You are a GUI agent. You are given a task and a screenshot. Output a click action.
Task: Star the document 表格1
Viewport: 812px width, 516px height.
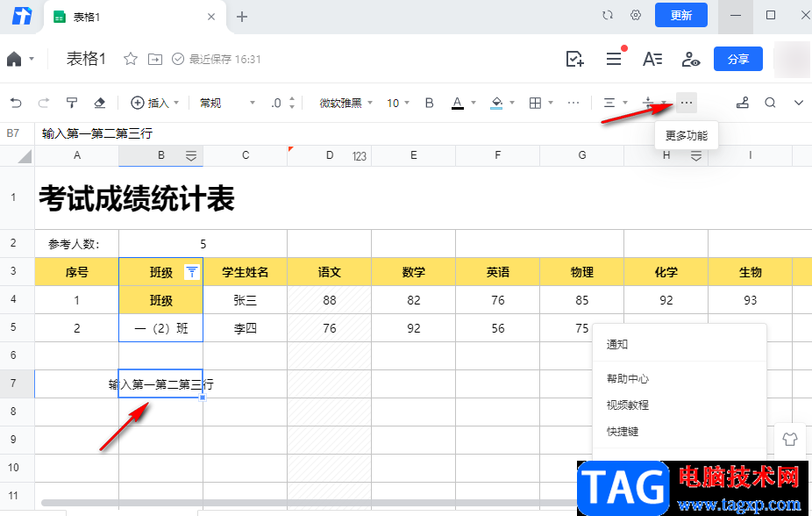pos(130,59)
